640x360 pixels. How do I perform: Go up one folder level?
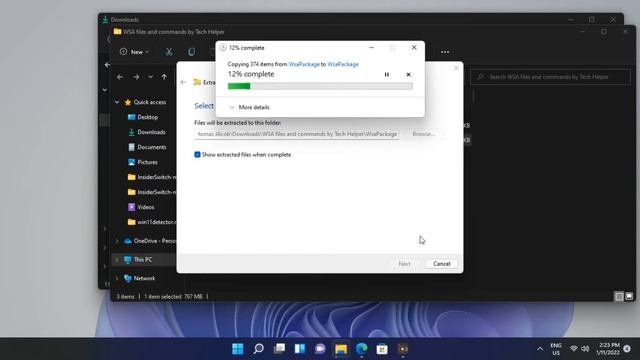pyautogui.click(x=164, y=77)
